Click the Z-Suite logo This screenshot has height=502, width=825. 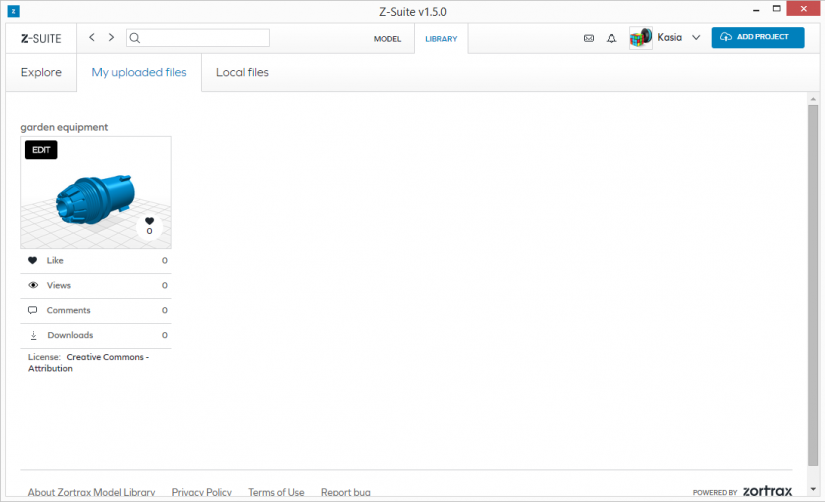tap(41, 38)
